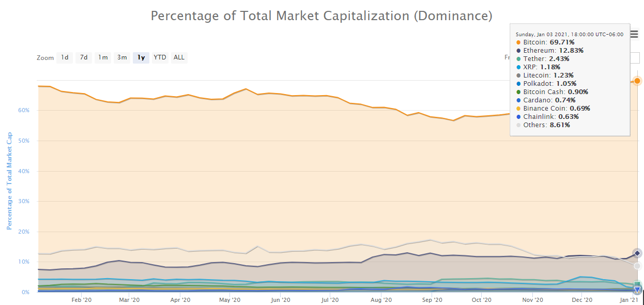Open the chart hamburger context menu
This screenshot has height=305, width=644.
634,34
